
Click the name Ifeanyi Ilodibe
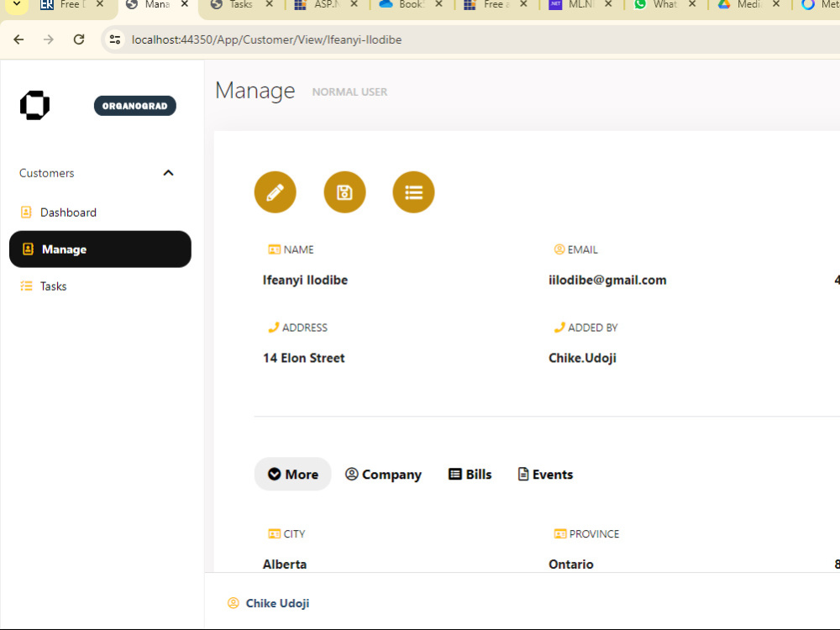coord(306,281)
